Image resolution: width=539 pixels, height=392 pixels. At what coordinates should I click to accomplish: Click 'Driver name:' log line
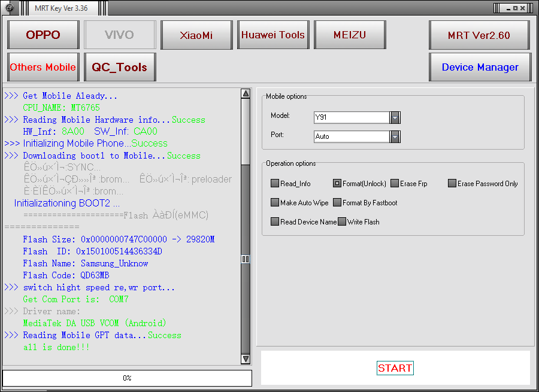[43, 311]
